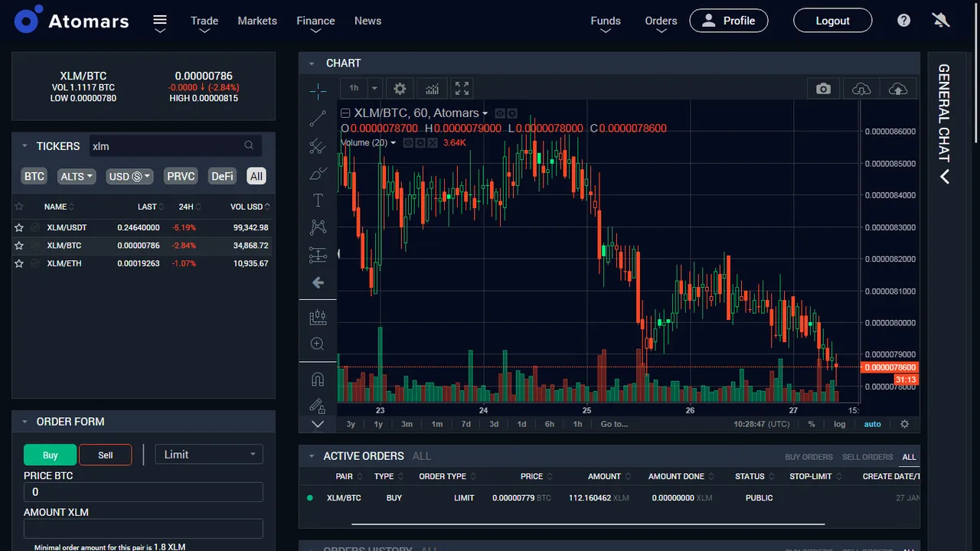
Task: Favorite the XLM/USDT ticker star
Action: (x=19, y=227)
